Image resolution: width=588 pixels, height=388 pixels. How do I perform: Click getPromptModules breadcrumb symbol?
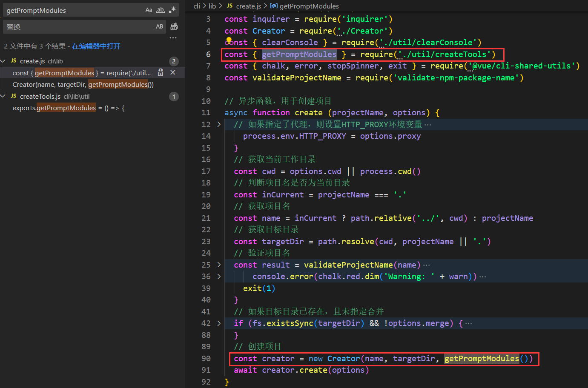click(309, 6)
